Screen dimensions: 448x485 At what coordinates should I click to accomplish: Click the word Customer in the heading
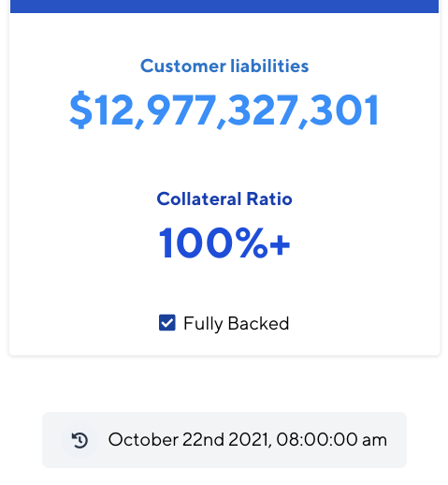tap(183, 66)
